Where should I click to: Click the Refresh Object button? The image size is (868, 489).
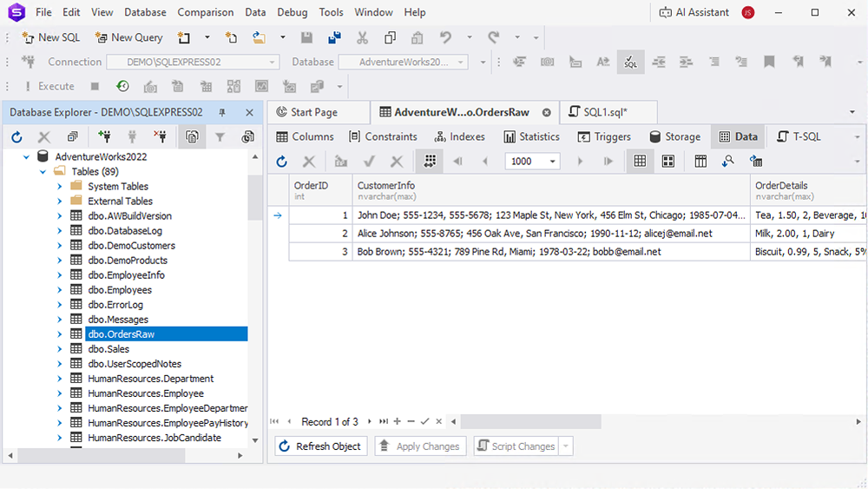pyautogui.click(x=320, y=446)
